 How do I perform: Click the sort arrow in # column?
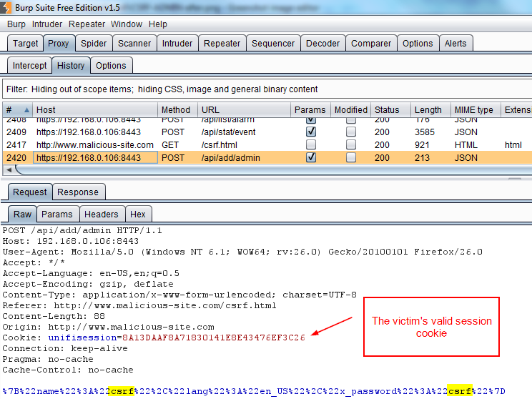[26, 110]
